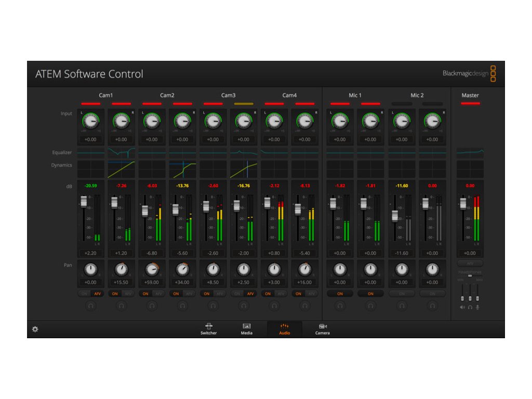Open the Cam3 right channel dynamics graph
532x399 pixels.
(244, 169)
